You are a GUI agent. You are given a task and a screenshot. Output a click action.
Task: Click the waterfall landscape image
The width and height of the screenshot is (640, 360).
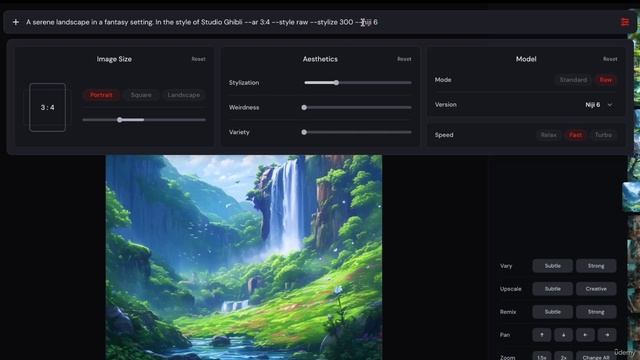pyautogui.click(x=244, y=257)
